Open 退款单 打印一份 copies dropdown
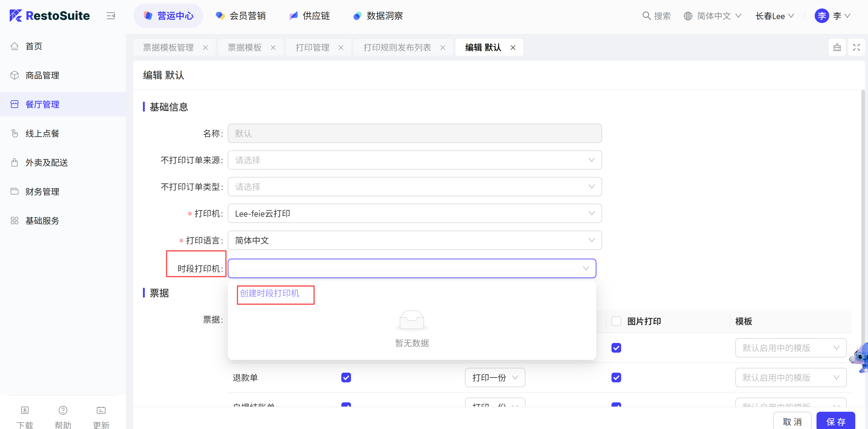The width and height of the screenshot is (868, 429). [495, 377]
